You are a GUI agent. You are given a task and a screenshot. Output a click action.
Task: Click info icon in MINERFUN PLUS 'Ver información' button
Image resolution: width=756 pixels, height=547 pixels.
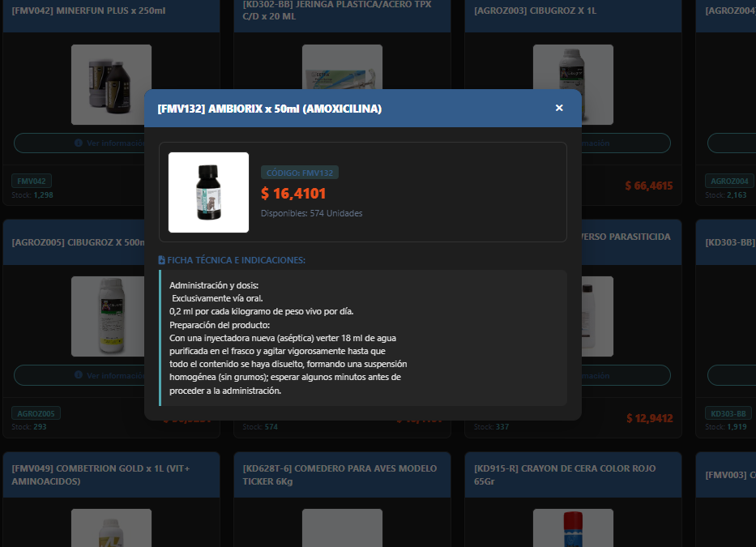coord(79,143)
